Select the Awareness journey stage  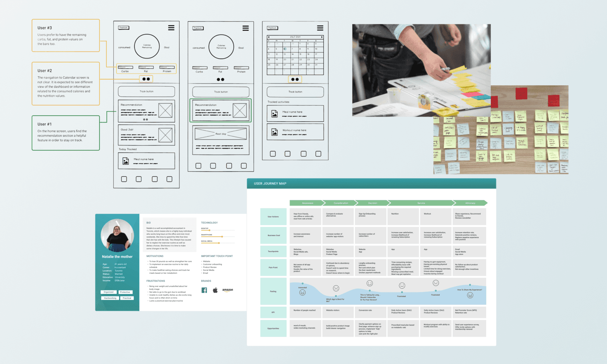coord(307,203)
